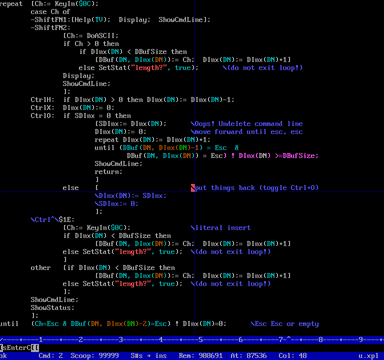Click the 'put things back (toggle Ctrl+O)' comment
This screenshot has height=360, width=384.
click(256, 188)
